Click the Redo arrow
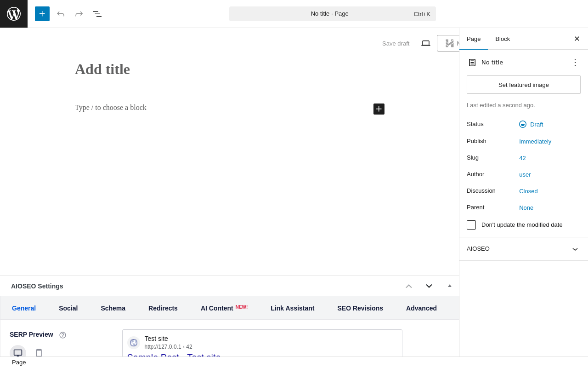Image resolution: width=588 pixels, height=368 pixels. 79,14
